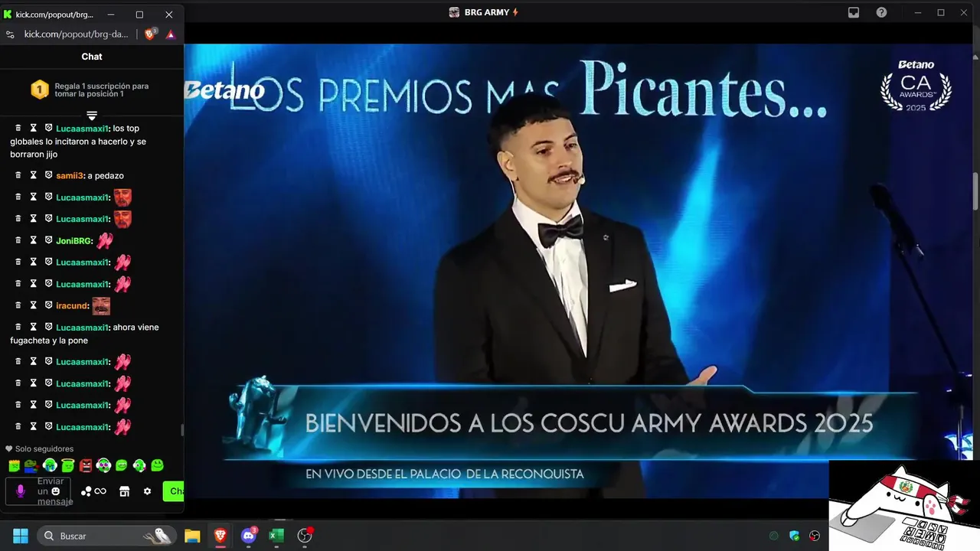Image resolution: width=980 pixels, height=551 pixels.
Task: Ban samii3 with the shield icon
Action: point(48,175)
